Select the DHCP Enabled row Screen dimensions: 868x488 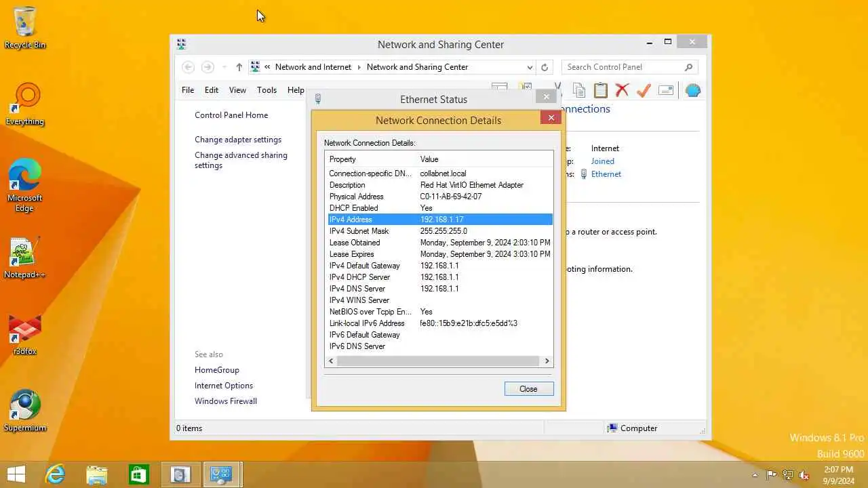(440, 208)
